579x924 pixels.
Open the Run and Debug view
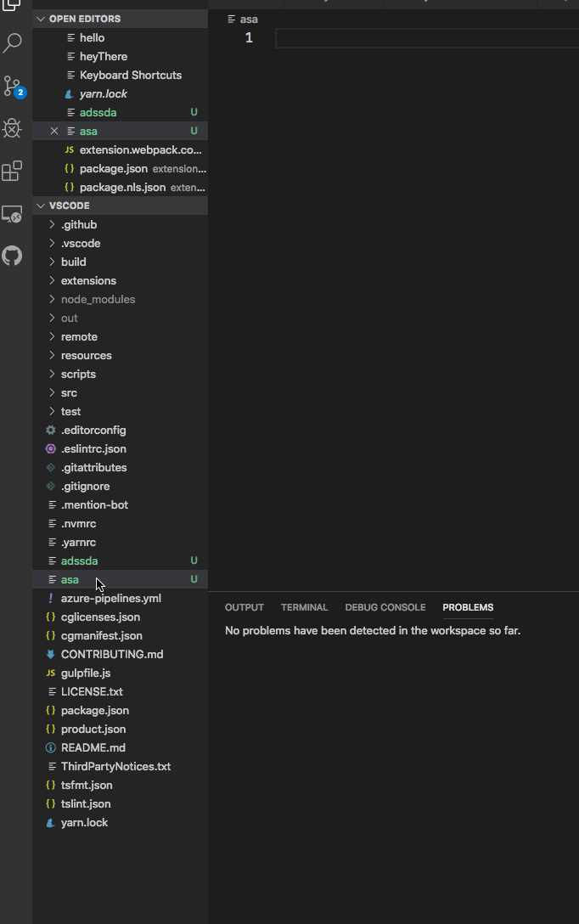(12, 128)
